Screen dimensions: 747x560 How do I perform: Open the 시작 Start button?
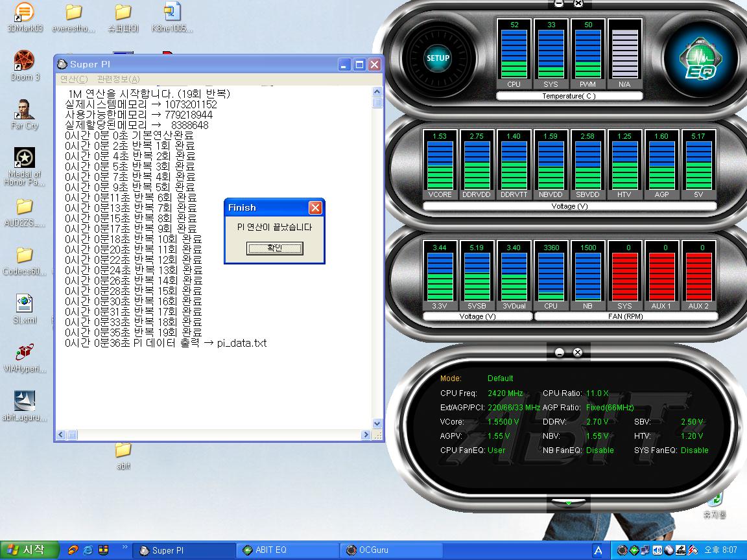tap(30, 550)
